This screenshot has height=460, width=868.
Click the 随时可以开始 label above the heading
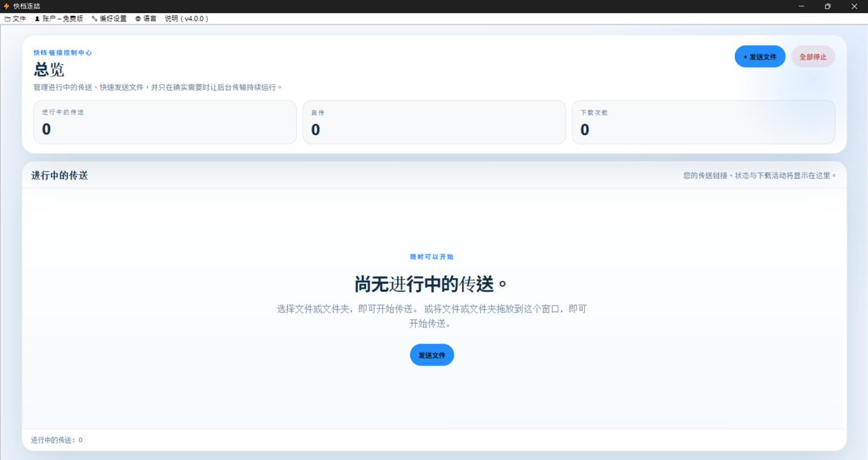pos(432,257)
